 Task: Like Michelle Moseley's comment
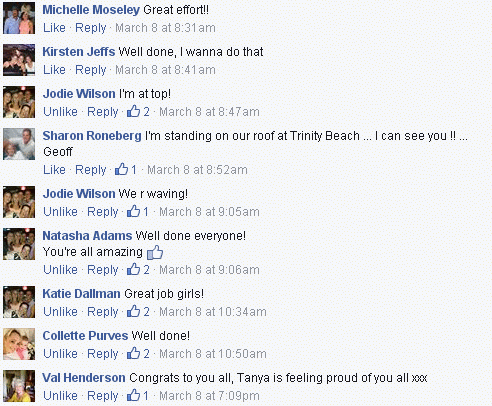point(54,28)
